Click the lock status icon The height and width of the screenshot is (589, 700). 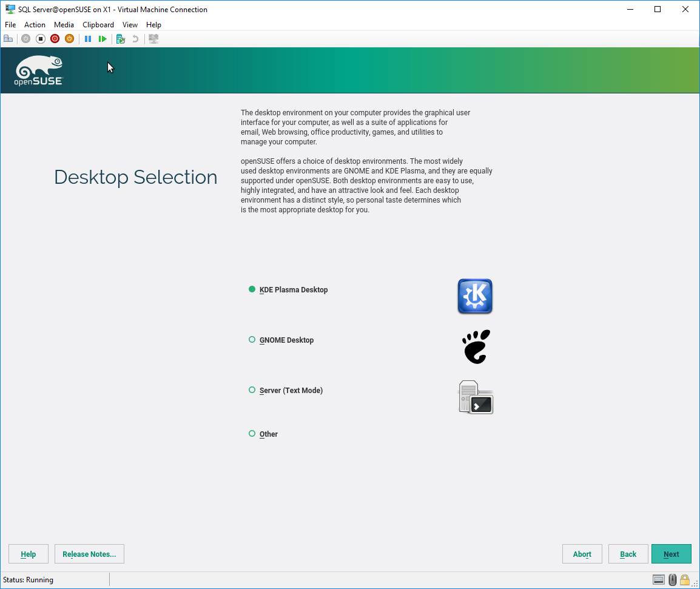pyautogui.click(x=685, y=580)
